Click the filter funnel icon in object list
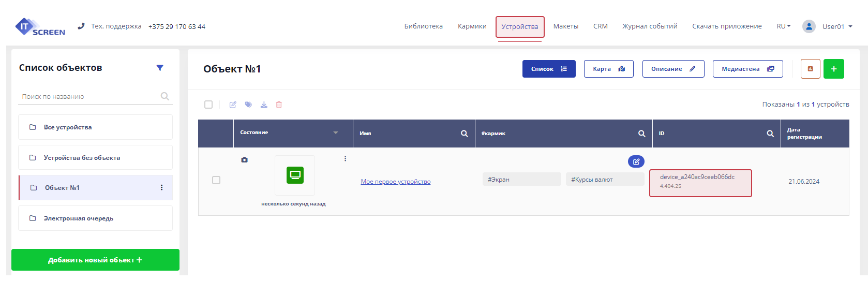The height and width of the screenshot is (281, 868). [x=160, y=68]
